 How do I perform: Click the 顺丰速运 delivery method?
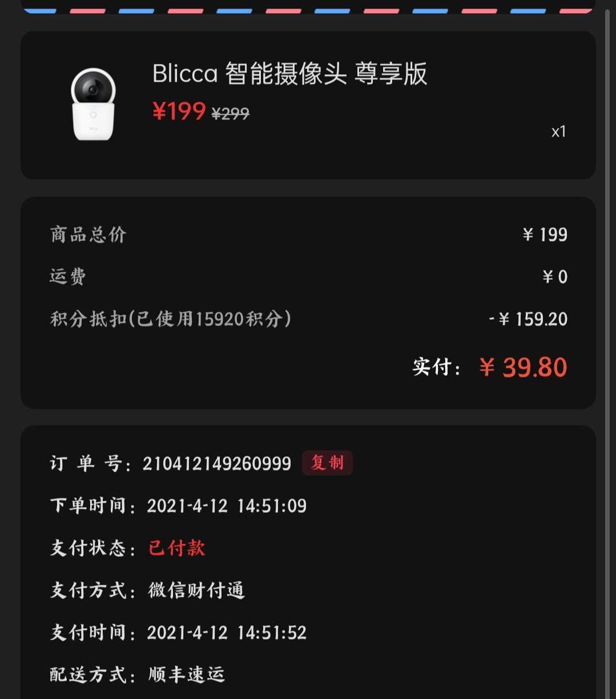[187, 675]
